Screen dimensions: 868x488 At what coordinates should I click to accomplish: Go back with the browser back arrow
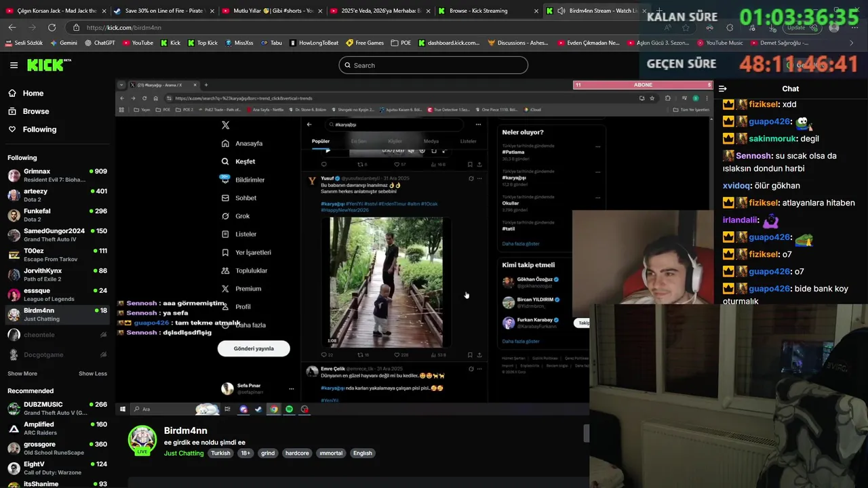coord(12,28)
